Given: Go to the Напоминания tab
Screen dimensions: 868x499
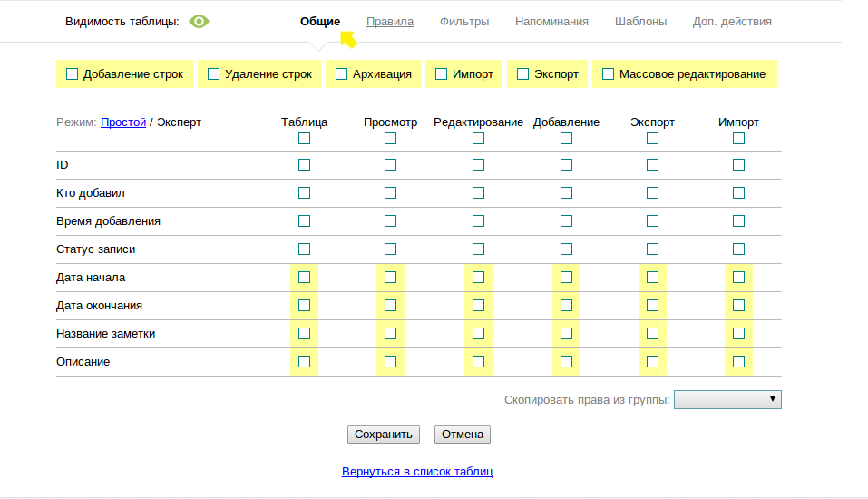Looking at the screenshot, I should (551, 22).
